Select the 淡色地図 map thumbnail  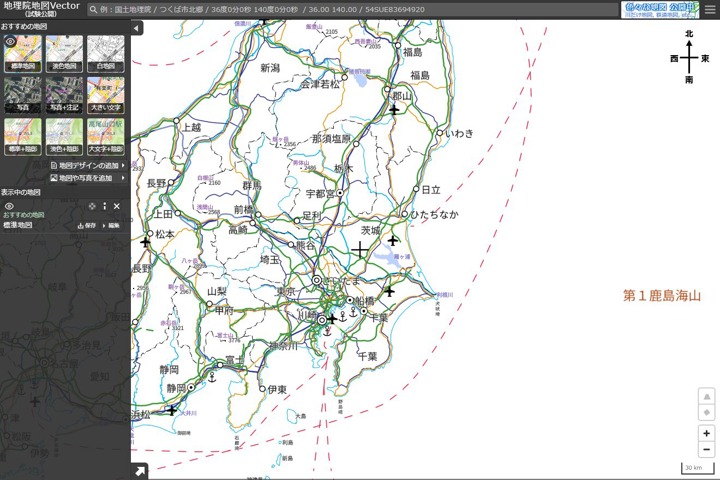64,53
